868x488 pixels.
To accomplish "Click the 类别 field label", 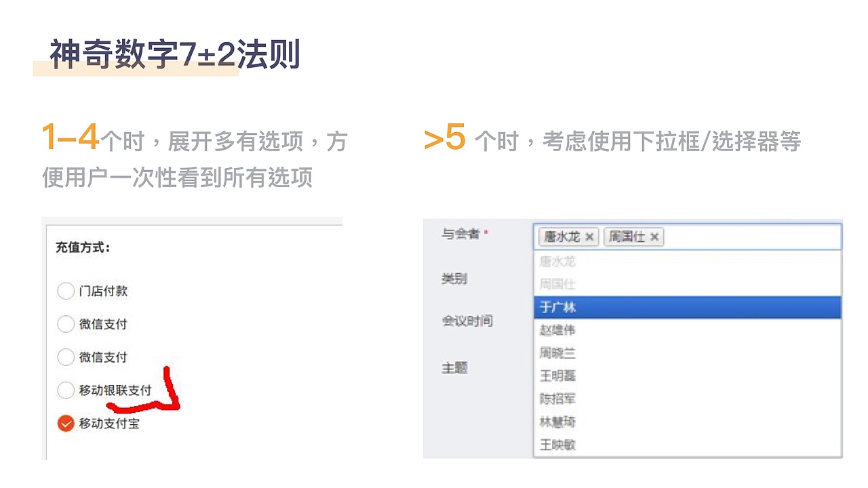I will [454, 278].
